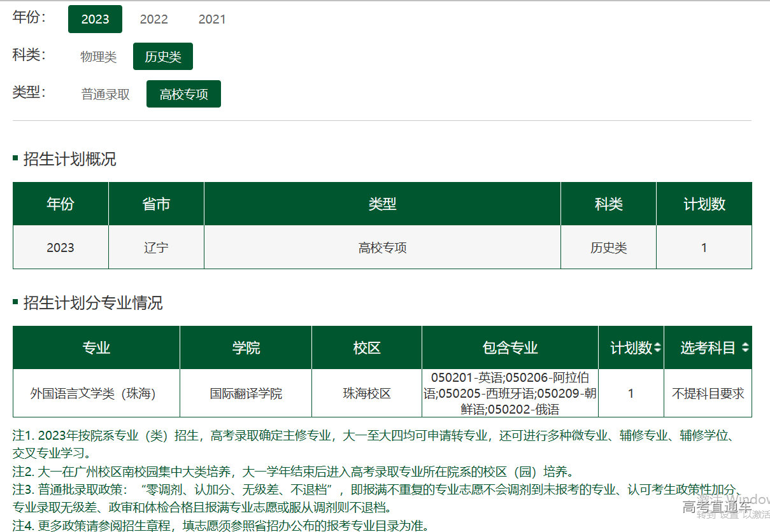The width and height of the screenshot is (770, 532).
Task: Switch admission type to 普通录取
Action: (105, 94)
